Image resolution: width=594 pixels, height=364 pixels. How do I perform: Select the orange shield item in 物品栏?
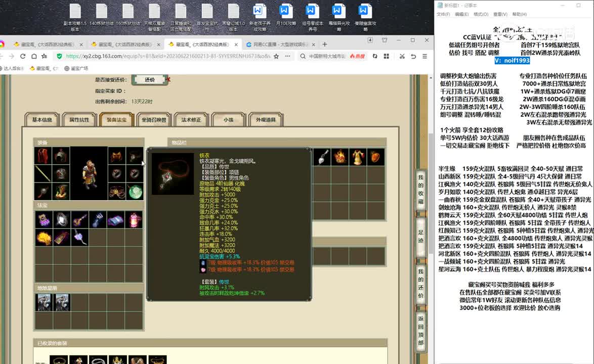click(375, 157)
